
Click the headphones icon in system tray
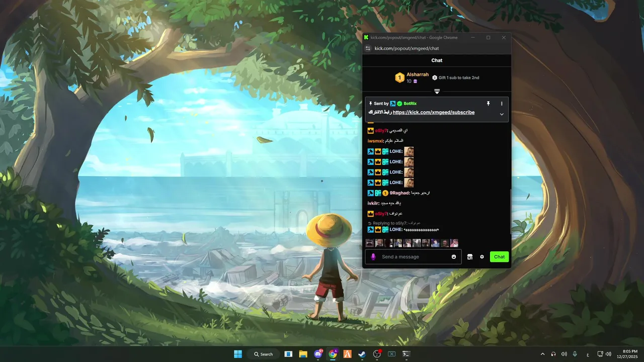point(553,354)
